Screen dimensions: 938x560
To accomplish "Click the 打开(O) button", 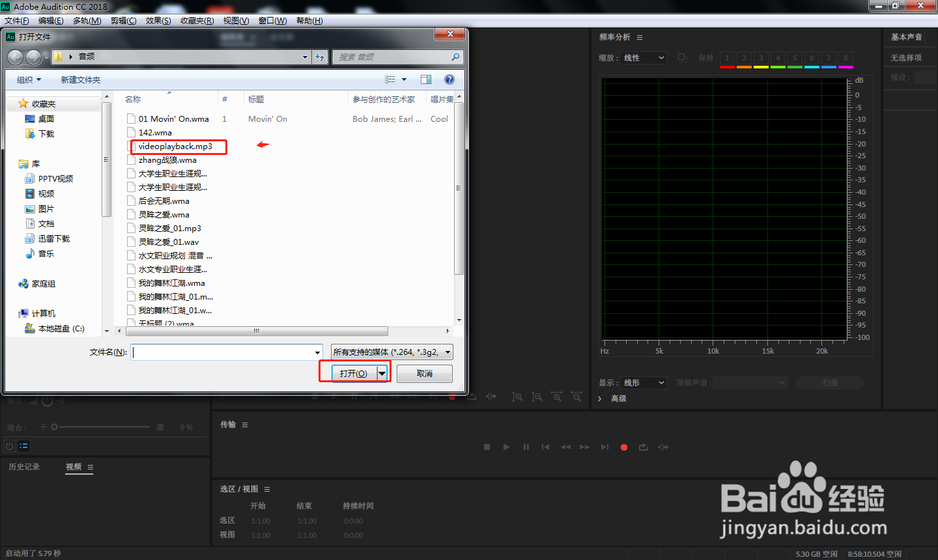I will pyautogui.click(x=354, y=373).
